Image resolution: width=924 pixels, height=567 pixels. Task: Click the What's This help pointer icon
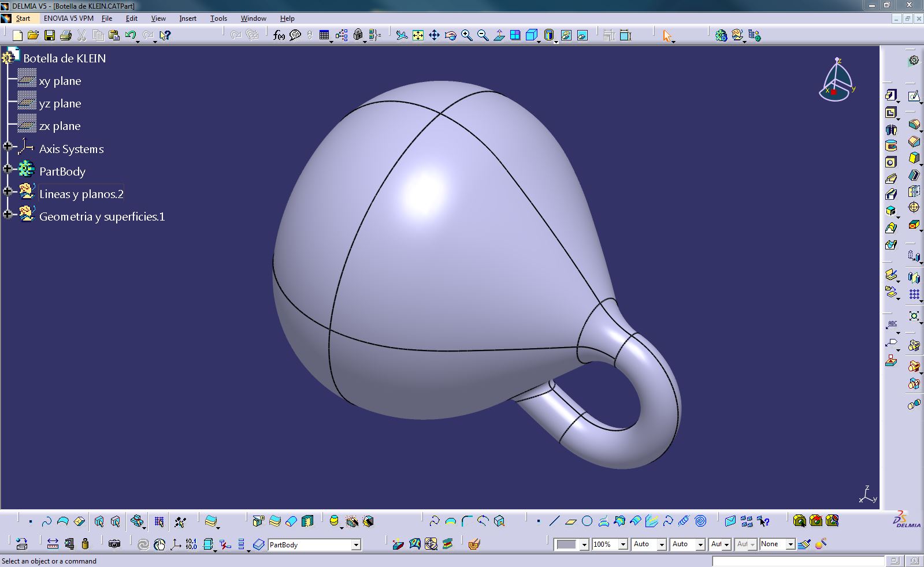click(165, 35)
